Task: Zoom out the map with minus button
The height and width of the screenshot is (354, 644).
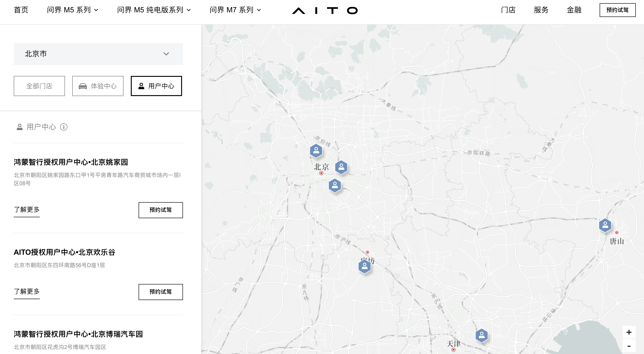Action: pos(629,346)
